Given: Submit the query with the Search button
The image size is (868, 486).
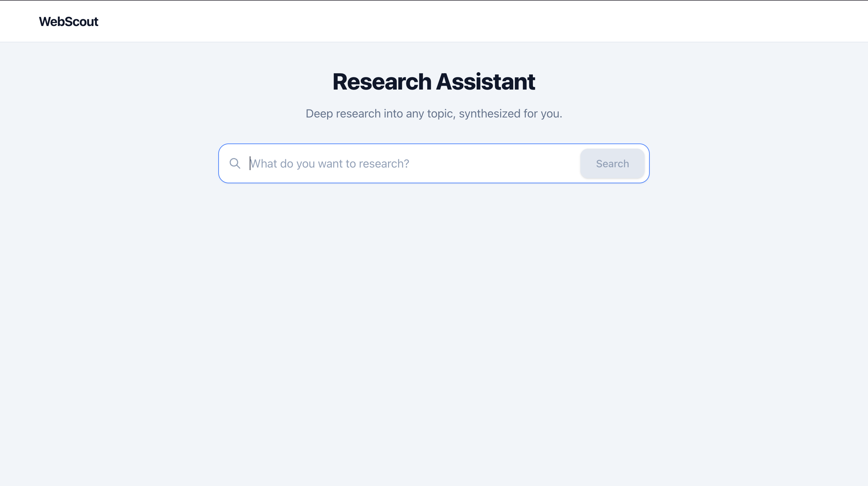Looking at the screenshot, I should (612, 163).
